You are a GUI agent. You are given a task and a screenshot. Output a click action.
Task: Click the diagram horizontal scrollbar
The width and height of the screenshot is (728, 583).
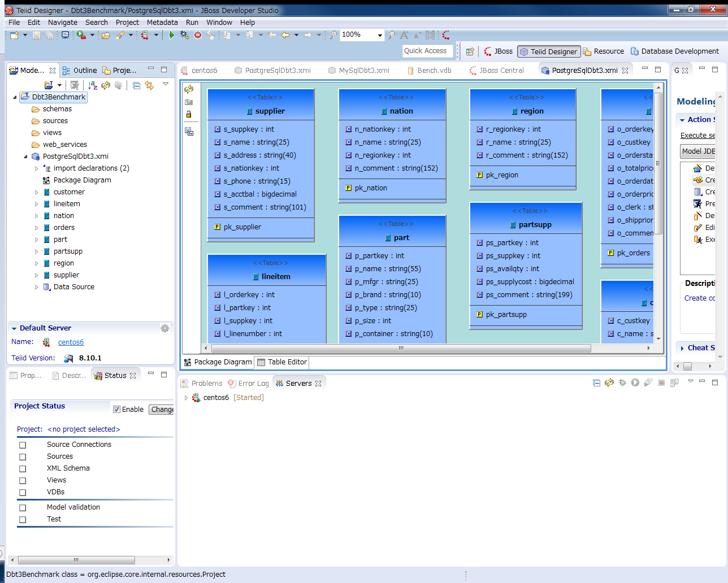pyautogui.click(x=401, y=349)
